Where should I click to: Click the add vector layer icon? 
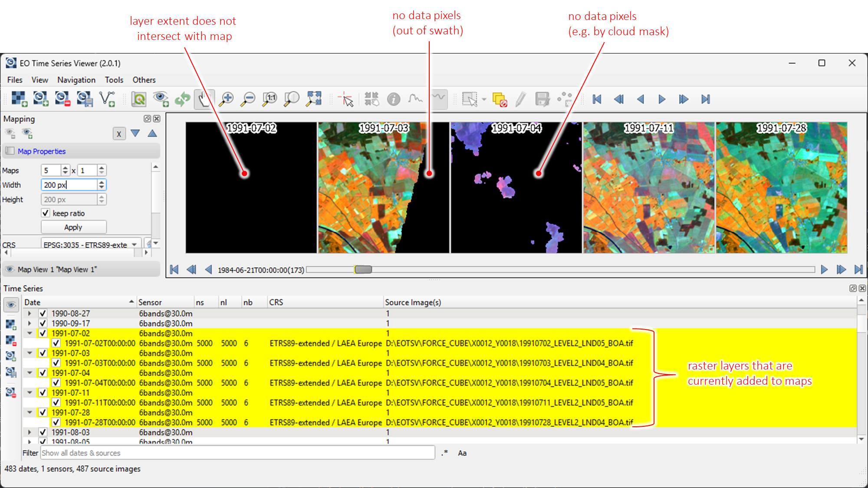(x=107, y=99)
